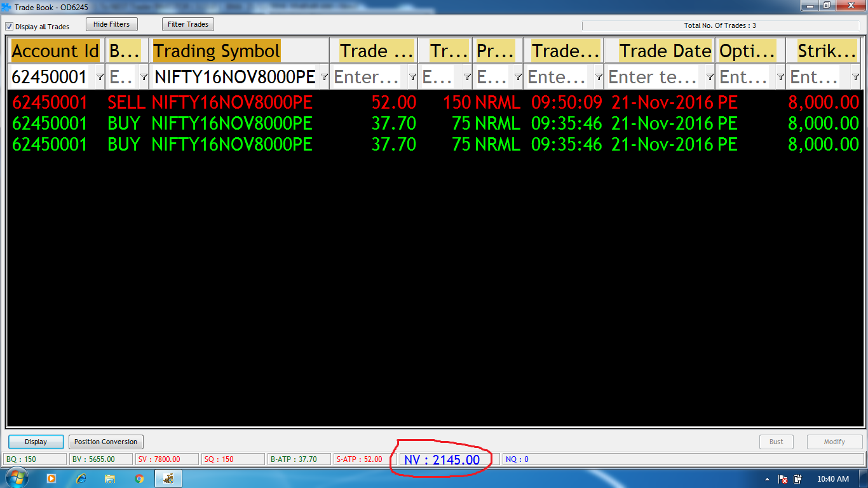
Task: Open the Position Conversion dialog
Action: (x=105, y=442)
